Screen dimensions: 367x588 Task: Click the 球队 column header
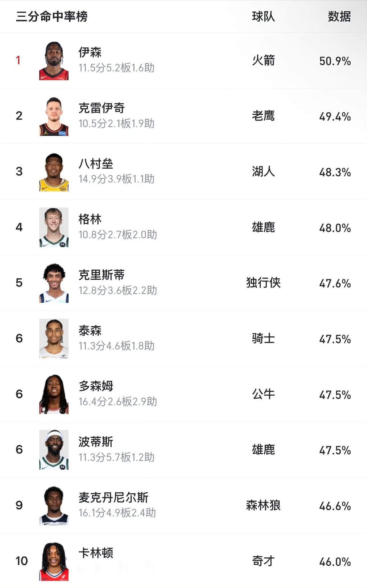click(x=263, y=16)
